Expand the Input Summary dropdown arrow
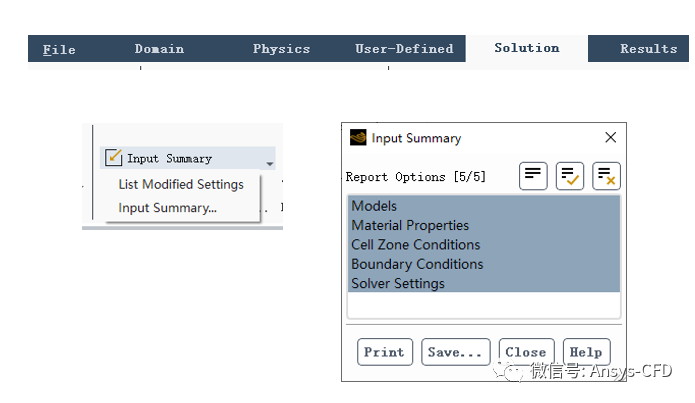The width and height of the screenshot is (695, 403). 270,162
